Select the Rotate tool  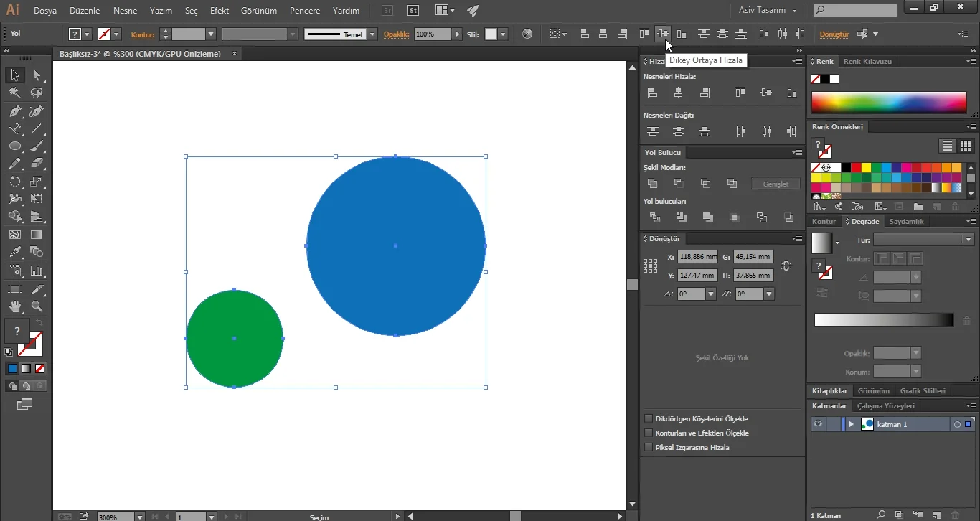click(14, 182)
